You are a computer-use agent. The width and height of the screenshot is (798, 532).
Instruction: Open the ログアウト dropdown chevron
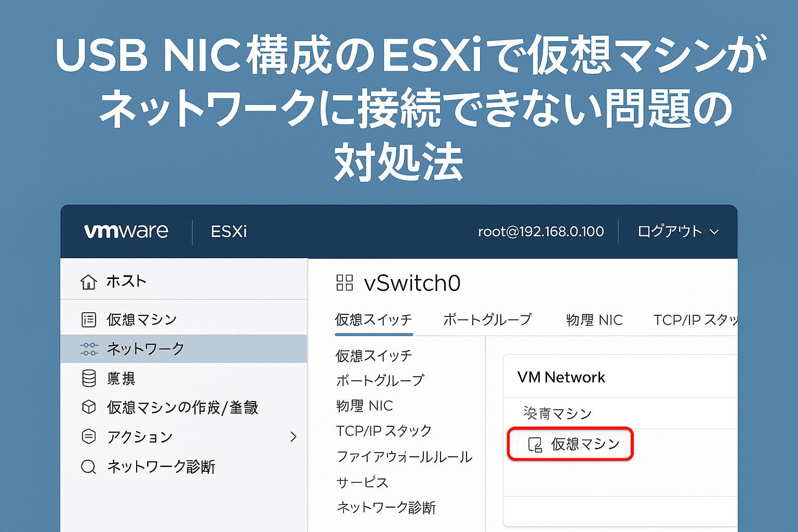pyautogui.click(x=714, y=232)
